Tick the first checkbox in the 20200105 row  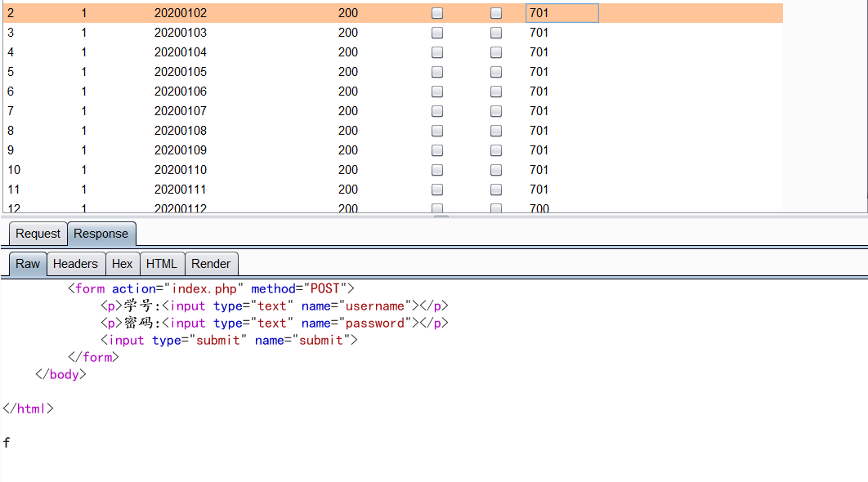click(437, 72)
